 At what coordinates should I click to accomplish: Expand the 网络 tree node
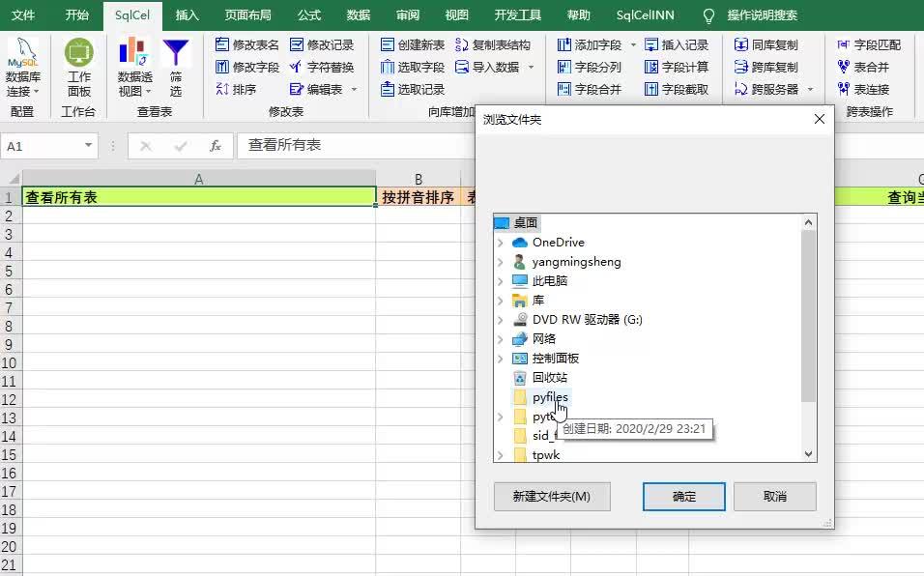tap(501, 339)
